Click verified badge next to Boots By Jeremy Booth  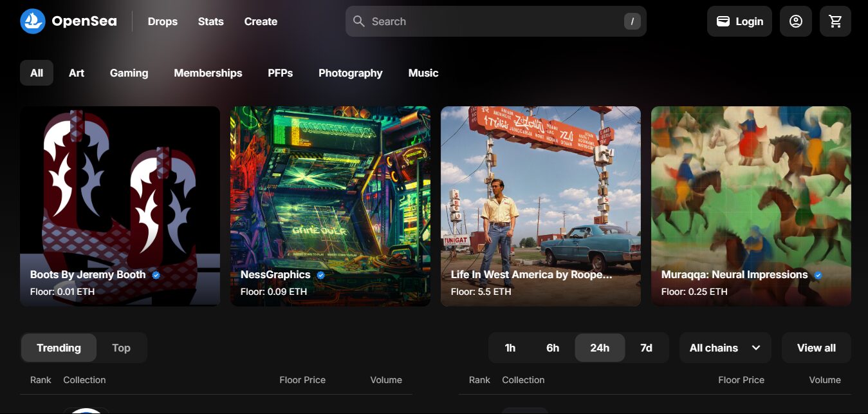(x=156, y=275)
